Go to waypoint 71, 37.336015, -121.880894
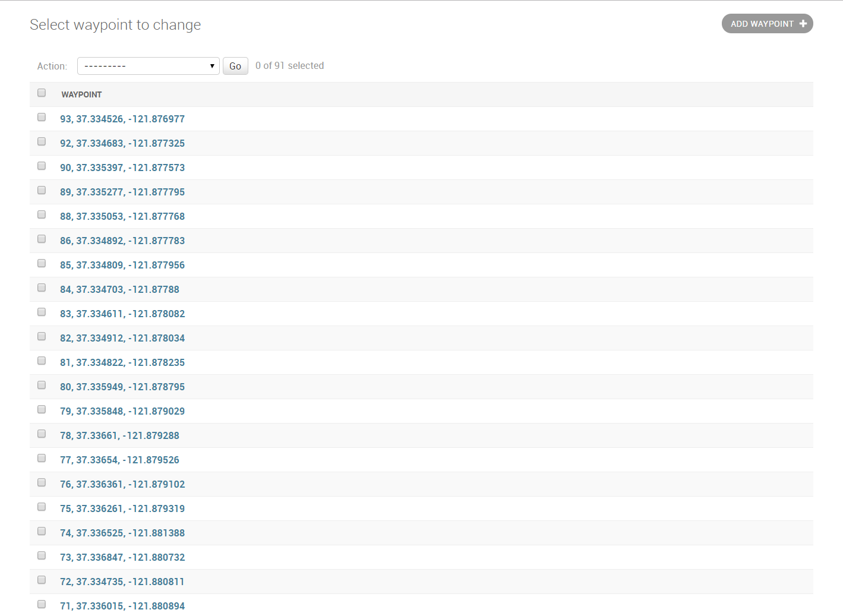The image size is (843, 616). [122, 606]
